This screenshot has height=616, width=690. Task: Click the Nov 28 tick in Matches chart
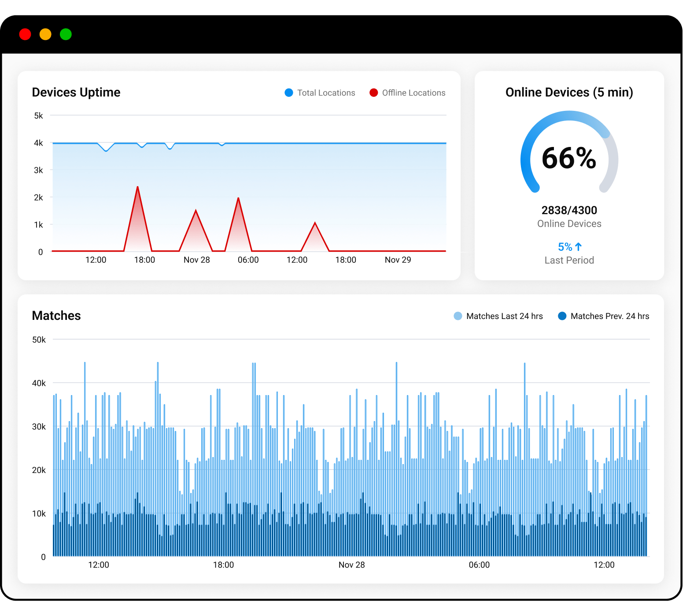point(352,565)
